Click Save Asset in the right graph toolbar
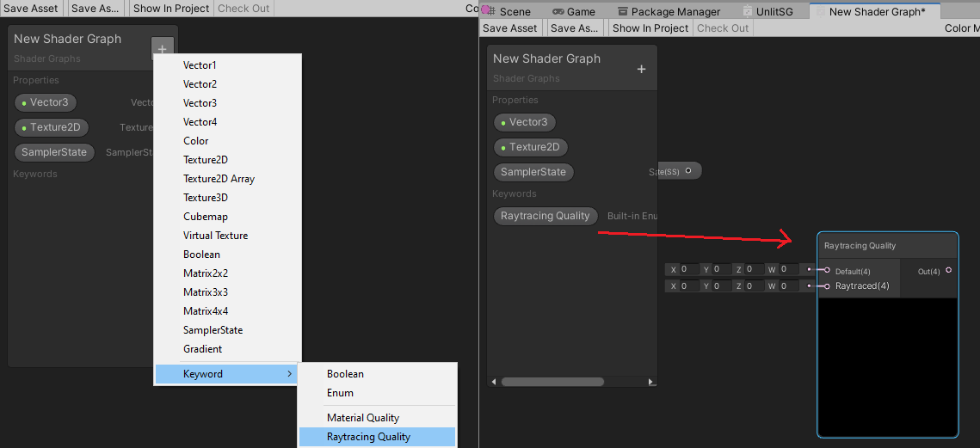The width and height of the screenshot is (980, 448). click(x=510, y=28)
